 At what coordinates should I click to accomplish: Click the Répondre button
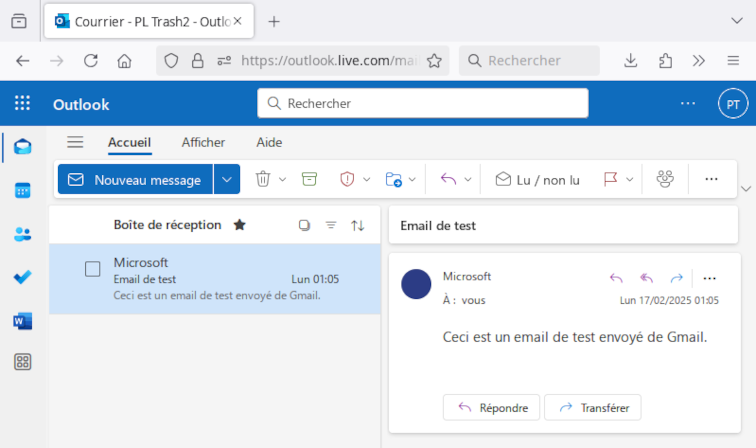click(x=491, y=408)
